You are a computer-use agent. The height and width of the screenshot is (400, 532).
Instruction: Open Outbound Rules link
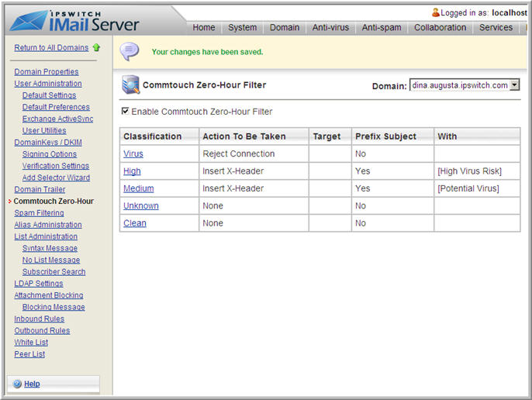pos(42,330)
